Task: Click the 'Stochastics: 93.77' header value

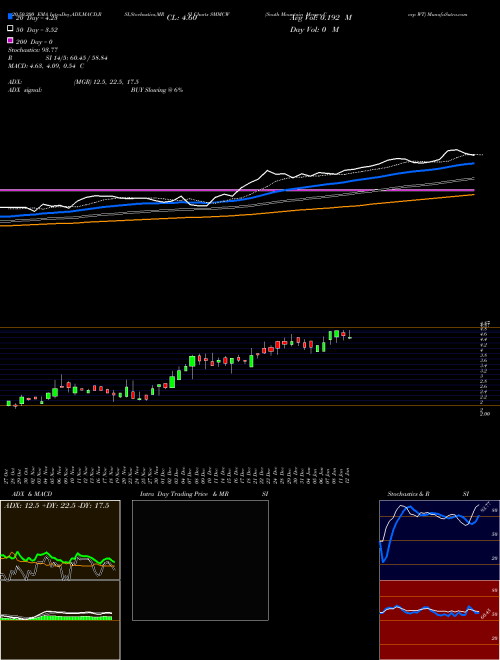Action: point(33,50)
